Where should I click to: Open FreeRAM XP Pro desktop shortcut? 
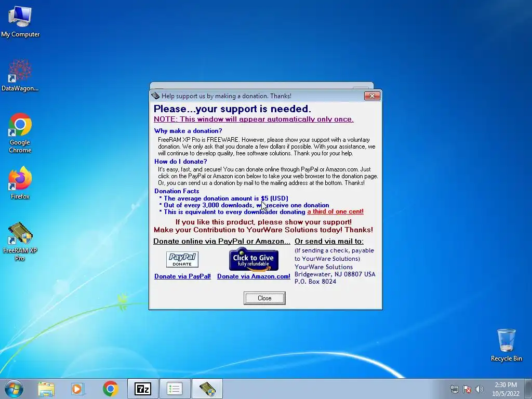20,241
